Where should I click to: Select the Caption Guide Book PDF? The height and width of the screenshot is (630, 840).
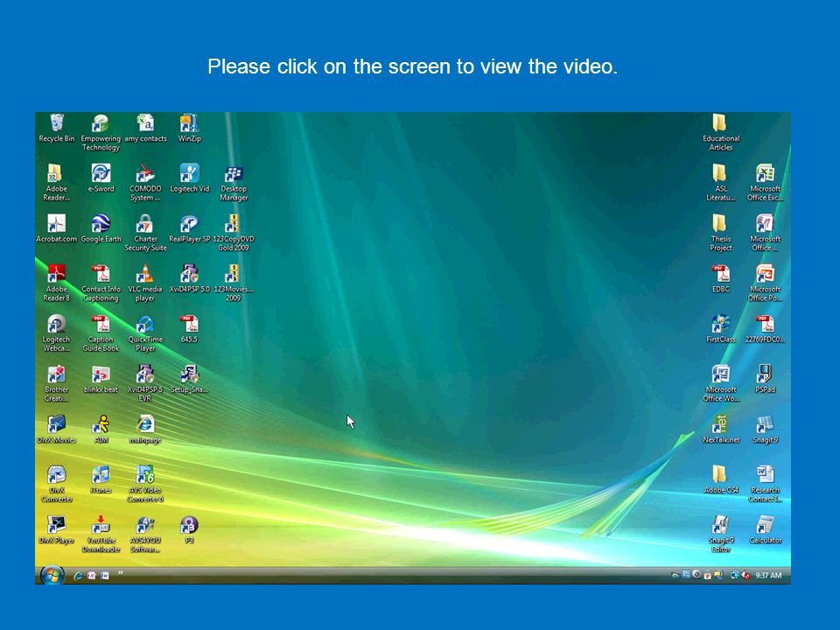[101, 332]
